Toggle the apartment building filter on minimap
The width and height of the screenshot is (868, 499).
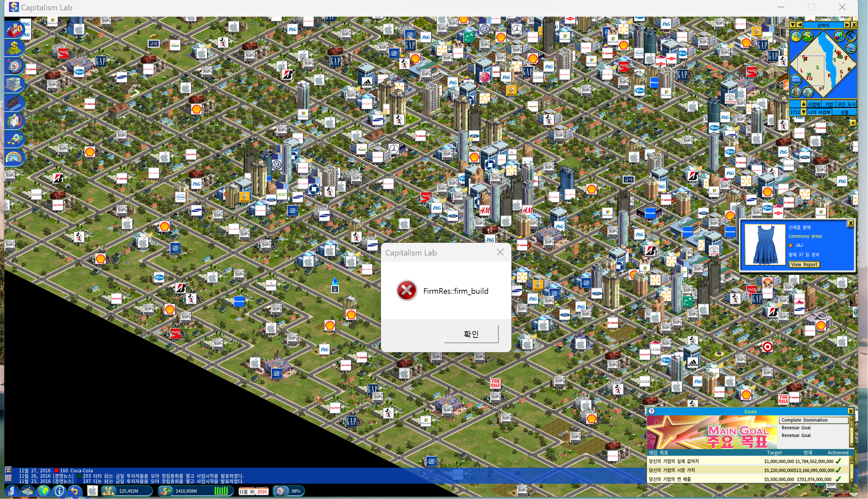[x=796, y=92]
